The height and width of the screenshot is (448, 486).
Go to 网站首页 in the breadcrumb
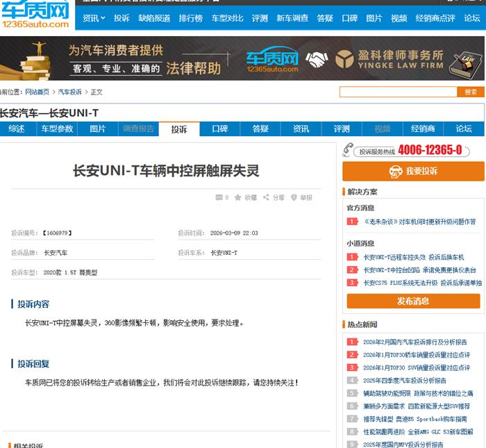37,92
